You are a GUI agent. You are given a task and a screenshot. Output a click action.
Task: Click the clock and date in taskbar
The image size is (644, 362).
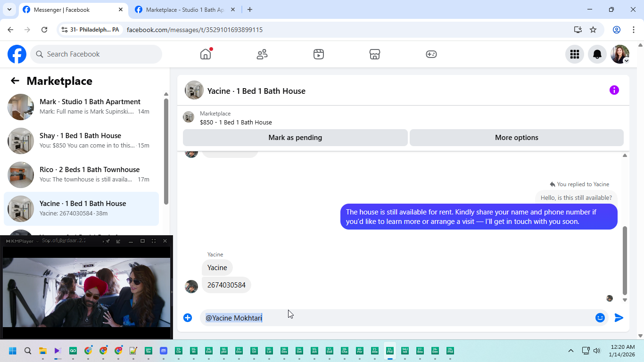point(622,351)
